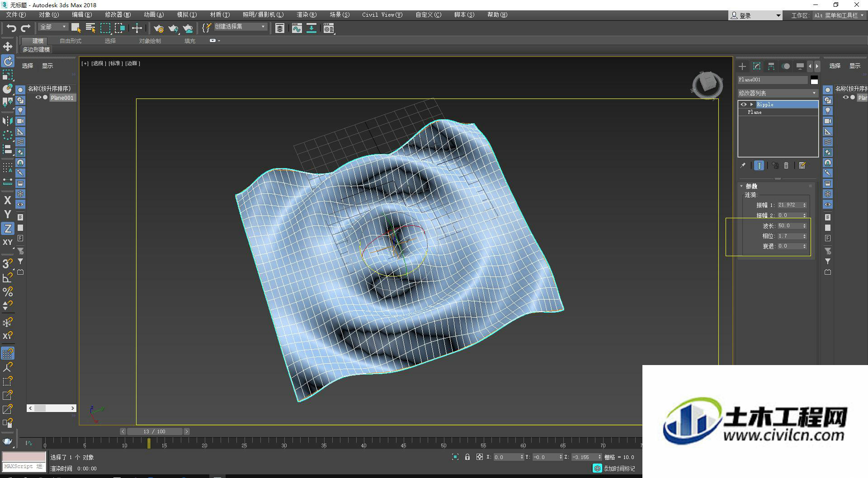The width and height of the screenshot is (868, 478).
Task: Click Remove modifier trash icon
Action: pyautogui.click(x=786, y=166)
